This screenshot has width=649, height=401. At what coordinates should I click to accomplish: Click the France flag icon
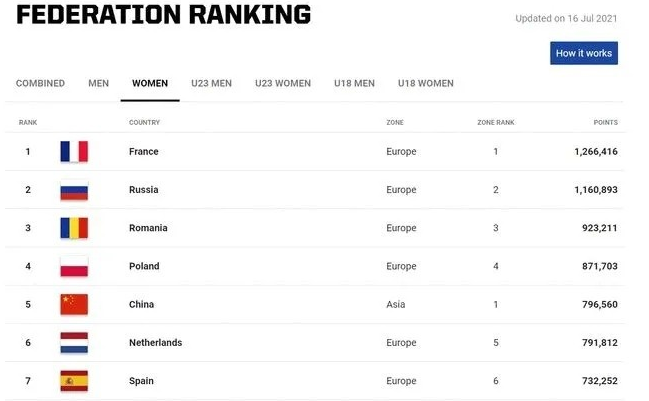[74, 152]
